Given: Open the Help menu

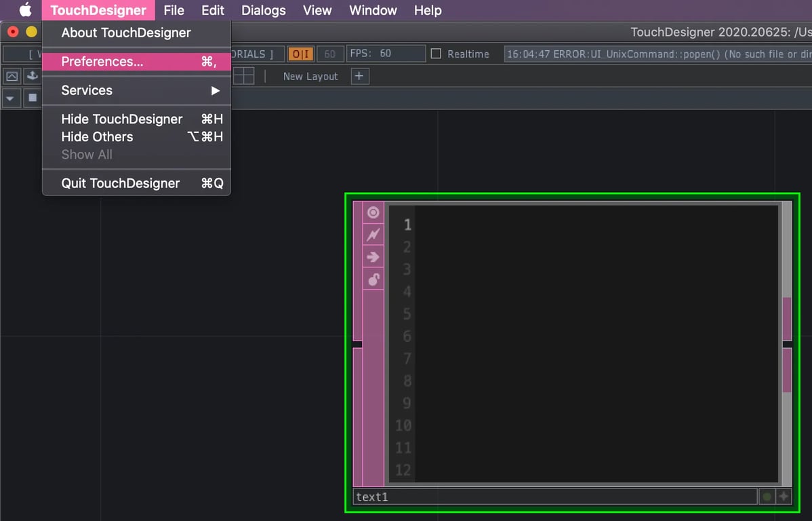Looking at the screenshot, I should (428, 10).
